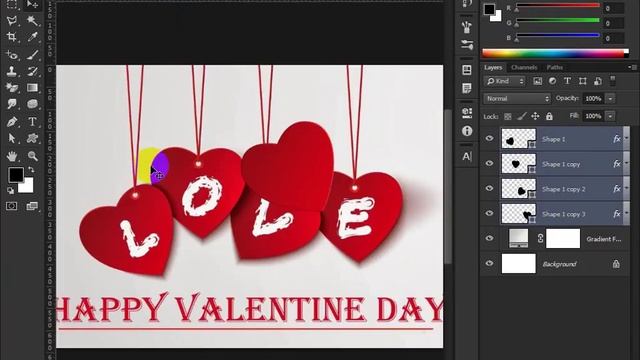
Task: Select the History Brush tool
Action: [32, 71]
